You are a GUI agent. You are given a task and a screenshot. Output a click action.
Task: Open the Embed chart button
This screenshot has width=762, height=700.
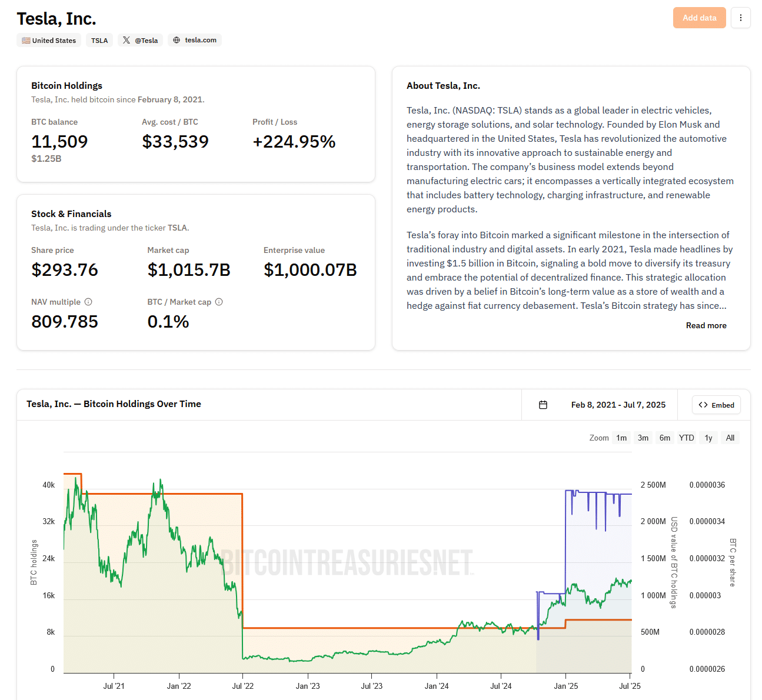point(716,405)
